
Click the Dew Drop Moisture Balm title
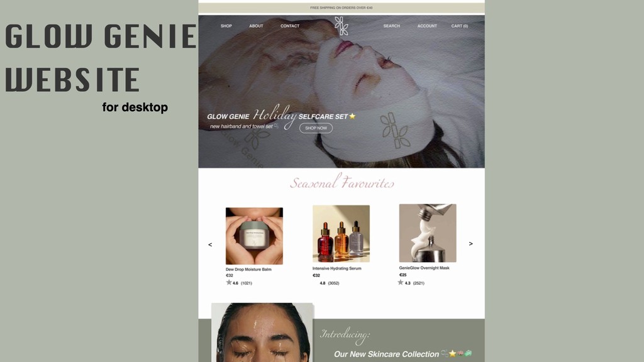[x=248, y=270]
